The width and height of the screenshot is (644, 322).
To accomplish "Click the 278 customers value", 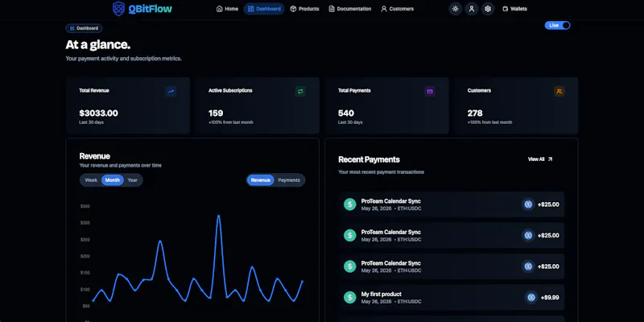I will point(475,113).
